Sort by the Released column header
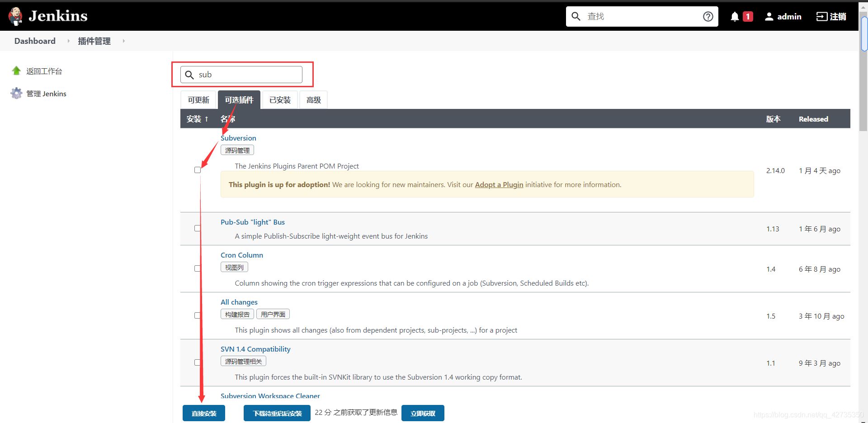Viewport: 868px width, 423px height. 813,119
